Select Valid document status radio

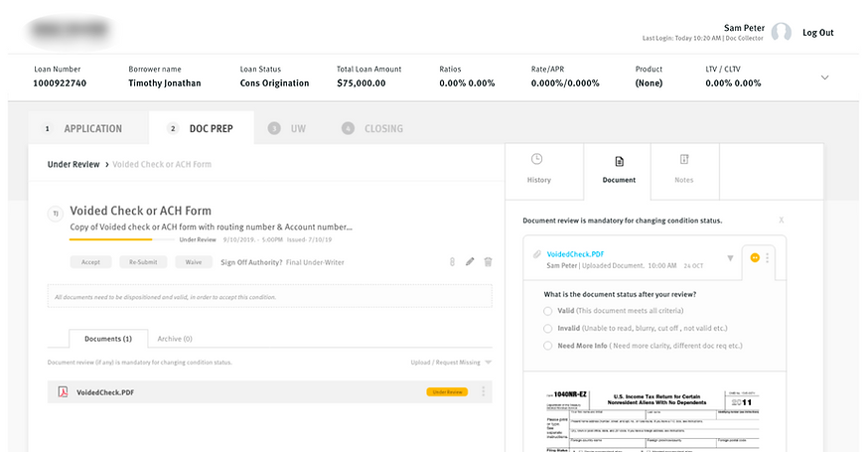click(547, 311)
